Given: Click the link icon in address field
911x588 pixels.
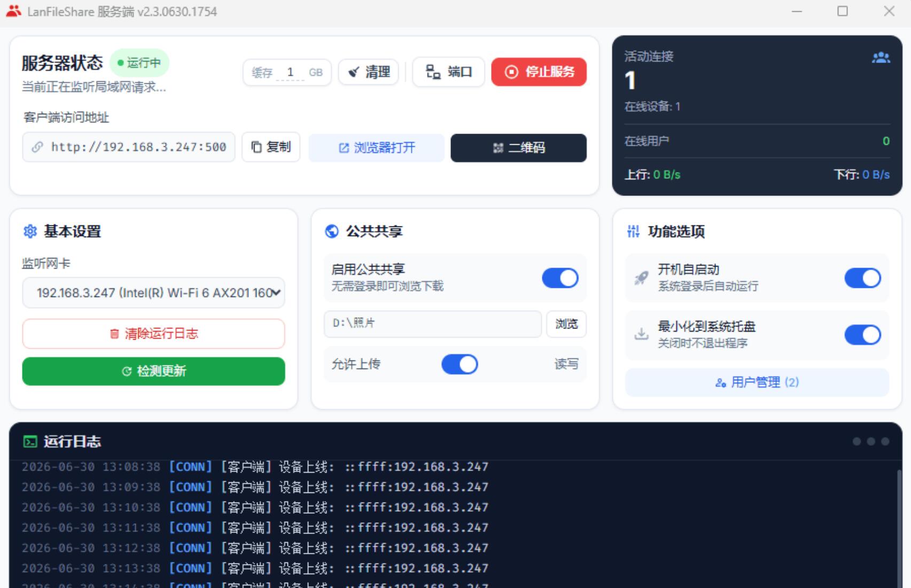Looking at the screenshot, I should [37, 147].
